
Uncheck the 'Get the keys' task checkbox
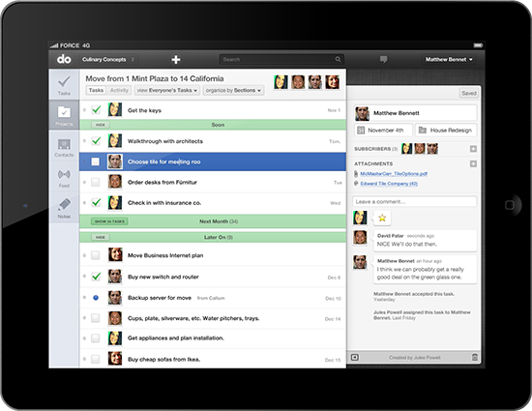[96, 110]
